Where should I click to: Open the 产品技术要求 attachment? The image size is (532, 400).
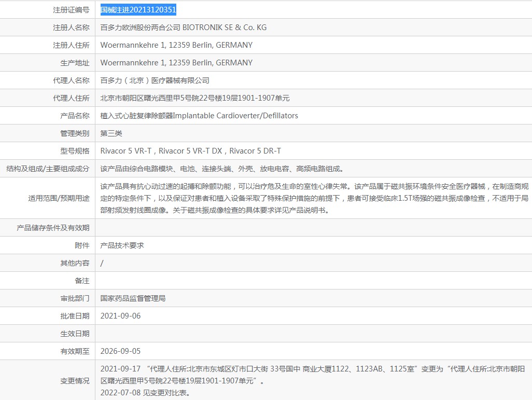122,245
